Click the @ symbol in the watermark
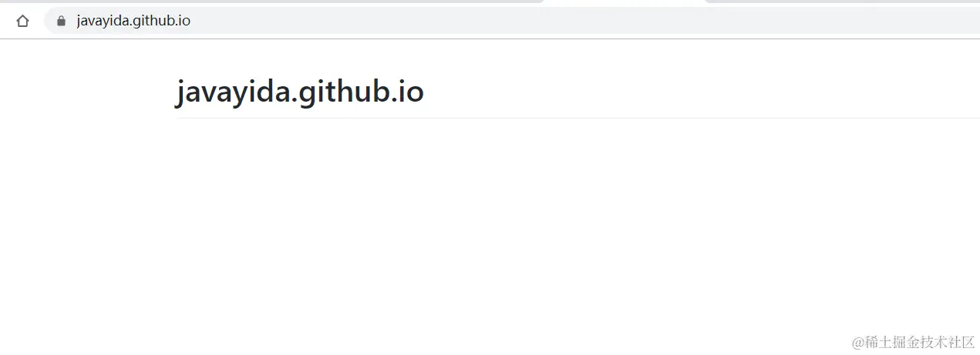The height and width of the screenshot is (355, 980). point(857,341)
